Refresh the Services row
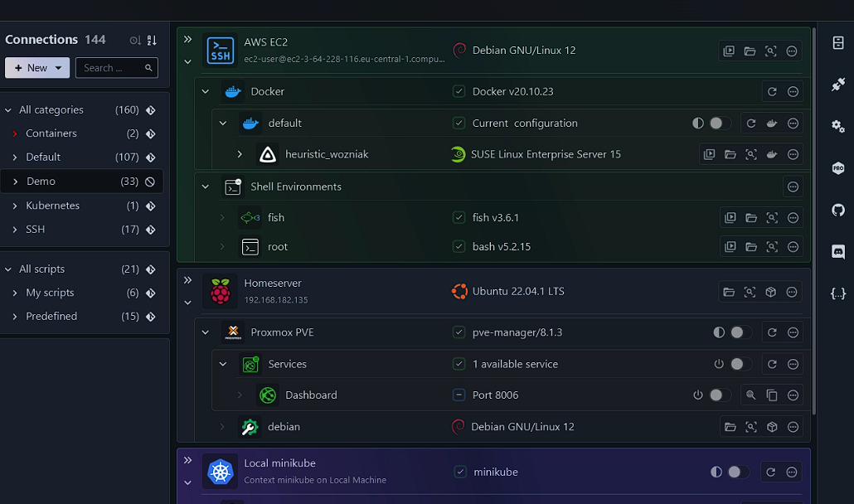854x504 pixels. tap(772, 364)
